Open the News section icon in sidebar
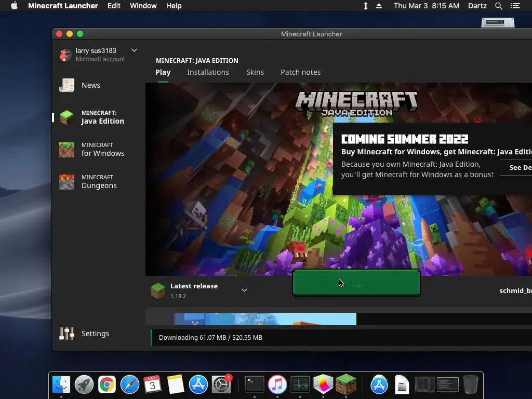Screen dimensions: 532x399 [67, 85]
